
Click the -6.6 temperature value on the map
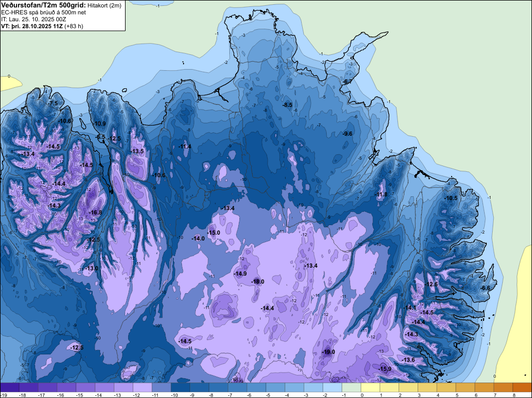tap(486, 288)
